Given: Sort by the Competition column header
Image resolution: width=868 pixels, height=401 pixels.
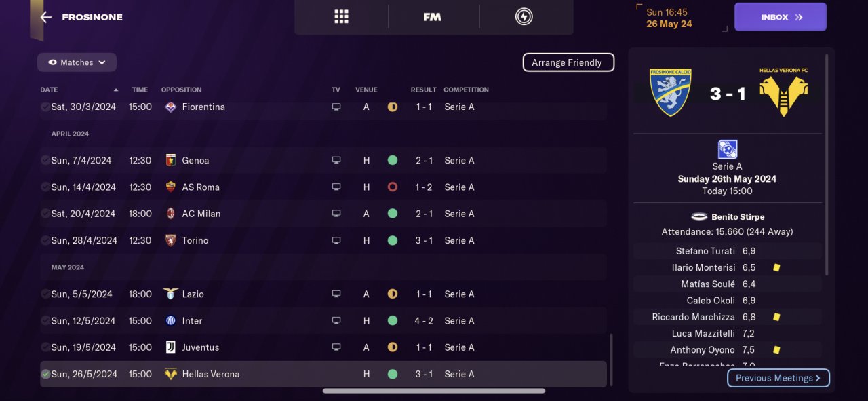Looking at the screenshot, I should (466, 90).
